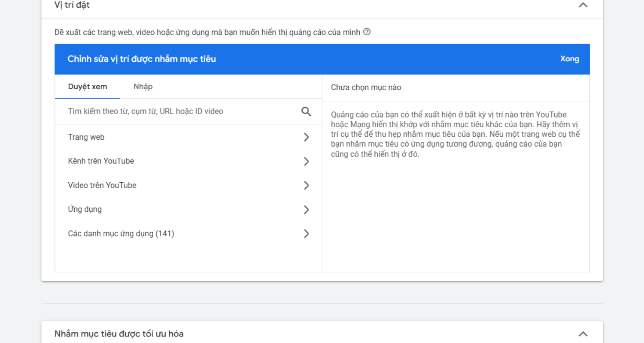Open the Video trên YouTube category

[x=102, y=186]
